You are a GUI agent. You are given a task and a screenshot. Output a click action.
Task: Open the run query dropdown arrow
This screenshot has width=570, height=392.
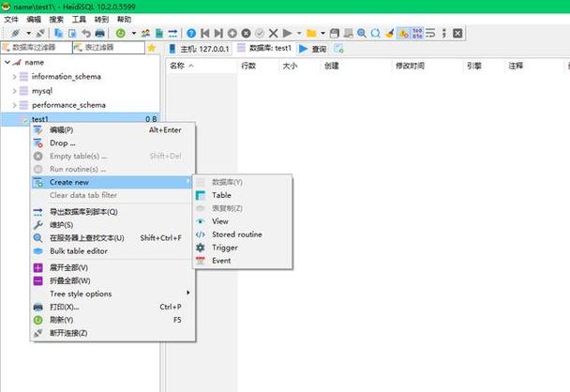pyautogui.click(x=299, y=34)
